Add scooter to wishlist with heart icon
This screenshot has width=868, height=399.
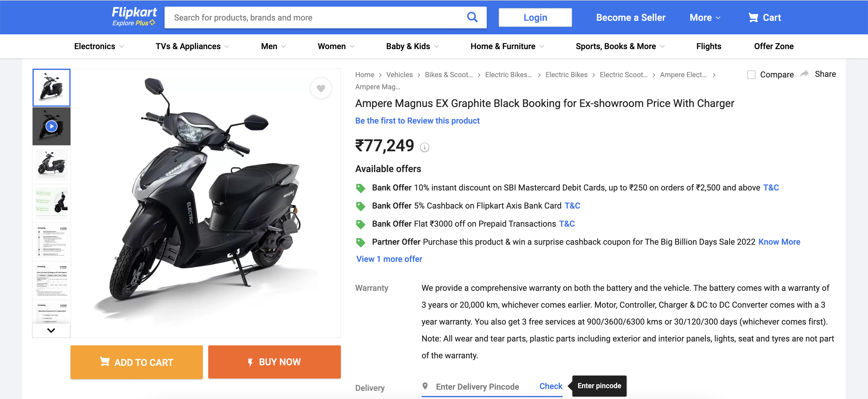(x=321, y=88)
